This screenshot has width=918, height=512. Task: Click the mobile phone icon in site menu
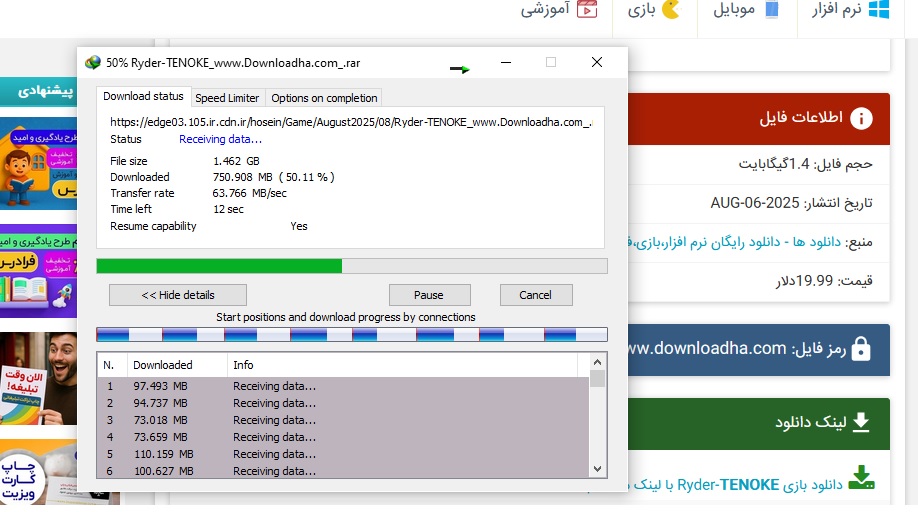(772, 9)
